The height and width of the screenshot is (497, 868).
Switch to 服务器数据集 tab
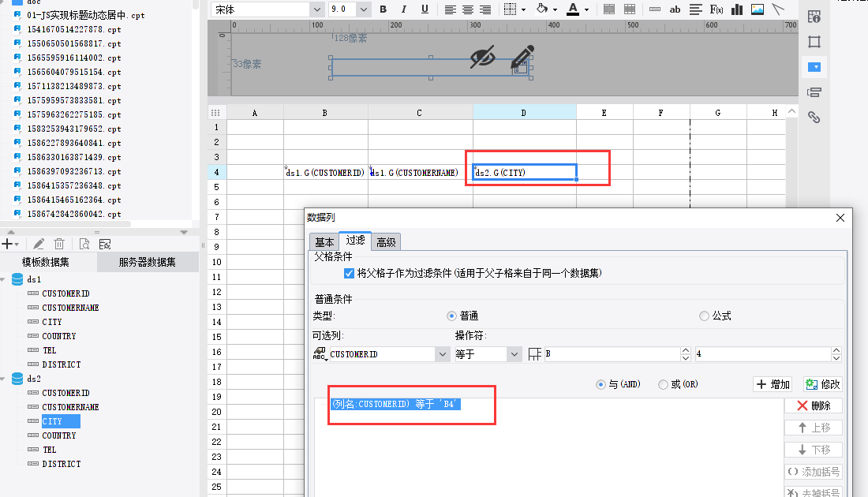(148, 262)
